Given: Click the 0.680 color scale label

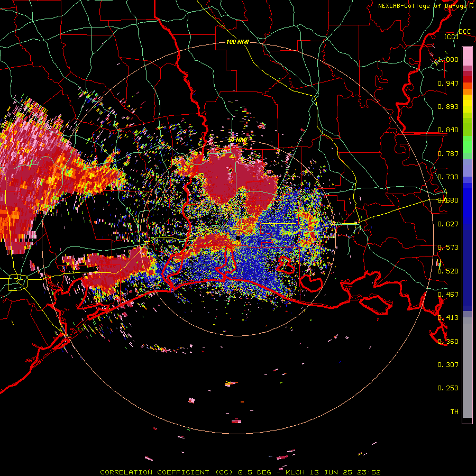Looking at the screenshot, I should 448,200.
